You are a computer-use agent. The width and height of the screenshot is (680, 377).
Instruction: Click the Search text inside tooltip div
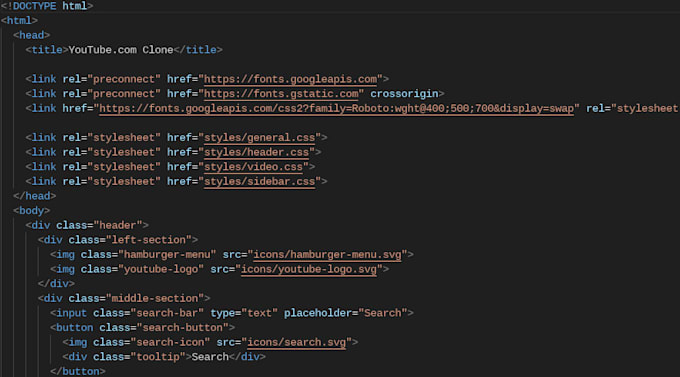click(210, 357)
